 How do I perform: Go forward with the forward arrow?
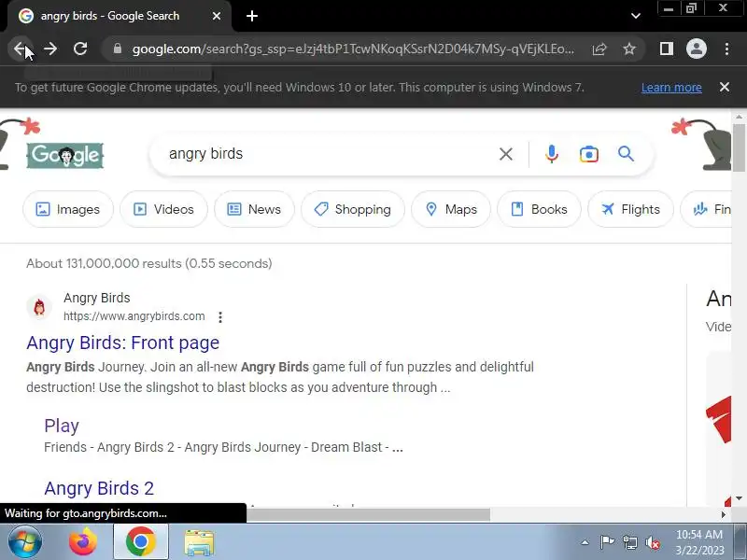click(50, 49)
